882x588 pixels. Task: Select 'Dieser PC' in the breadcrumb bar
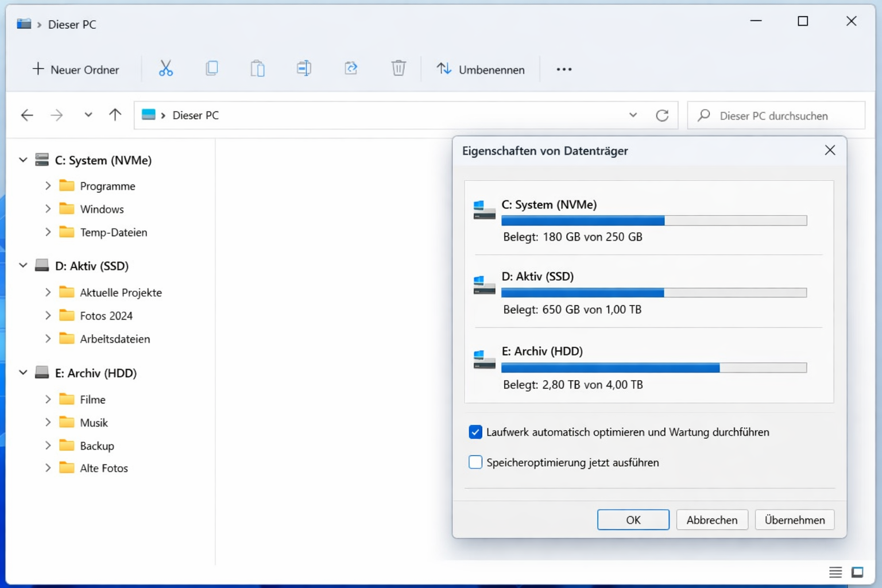point(195,115)
